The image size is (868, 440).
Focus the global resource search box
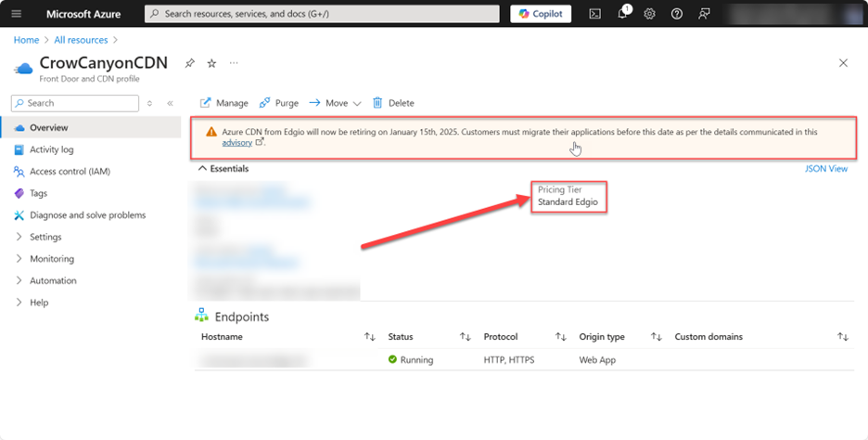tap(322, 14)
